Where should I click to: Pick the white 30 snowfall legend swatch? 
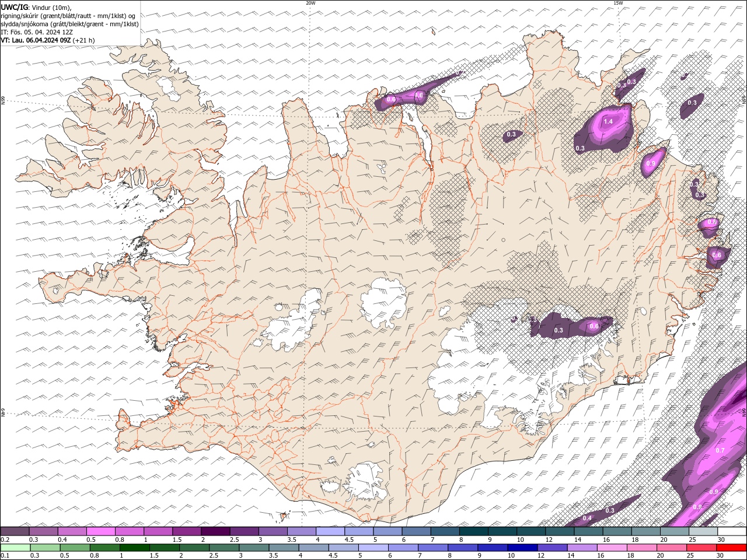point(732,531)
